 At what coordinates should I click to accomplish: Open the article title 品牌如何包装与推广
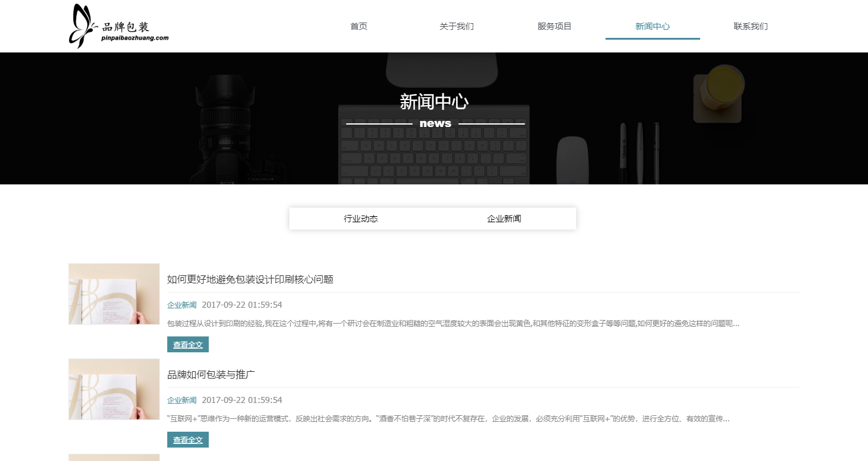click(x=211, y=375)
